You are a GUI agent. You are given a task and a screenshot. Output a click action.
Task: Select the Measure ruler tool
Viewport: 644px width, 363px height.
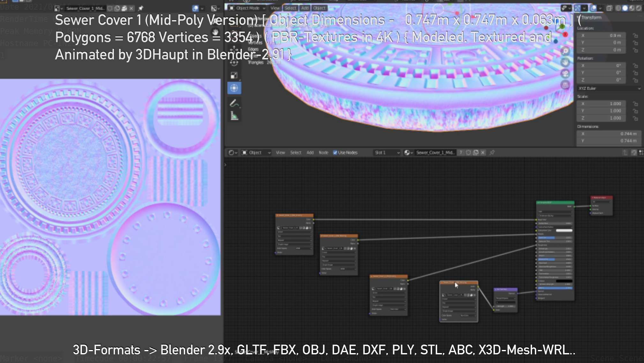click(x=234, y=116)
